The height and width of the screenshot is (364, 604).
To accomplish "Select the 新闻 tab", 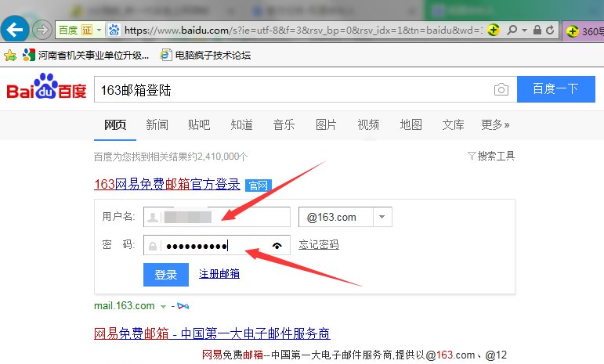I will tap(157, 124).
